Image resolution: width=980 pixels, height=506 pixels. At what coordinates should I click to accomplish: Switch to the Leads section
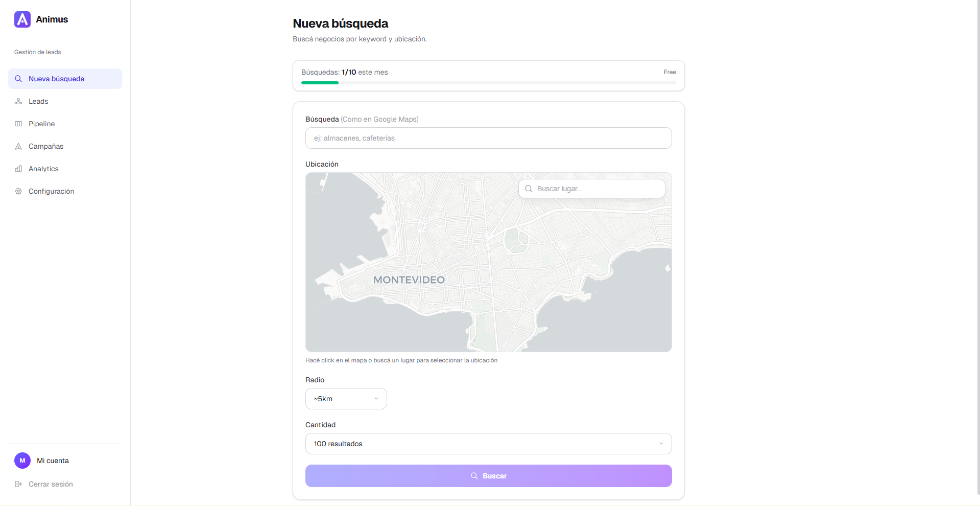tap(38, 101)
